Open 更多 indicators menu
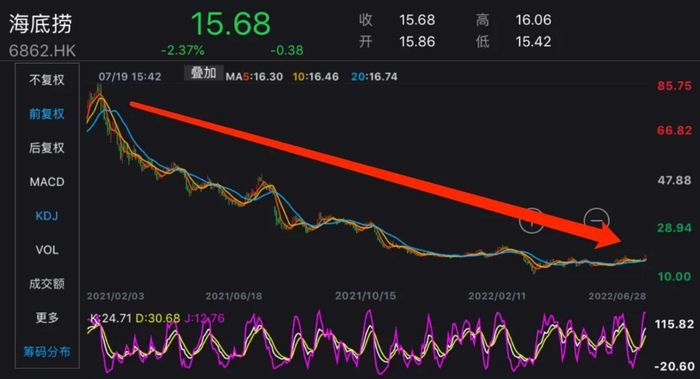 pos(47,317)
